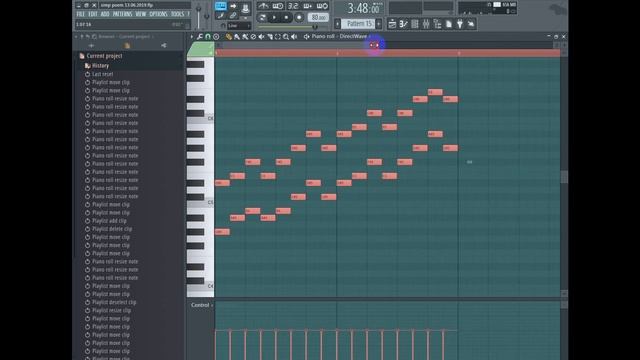Screen dimensions: 640x360
Task: Click the 80 tempo display
Action: [318, 18]
